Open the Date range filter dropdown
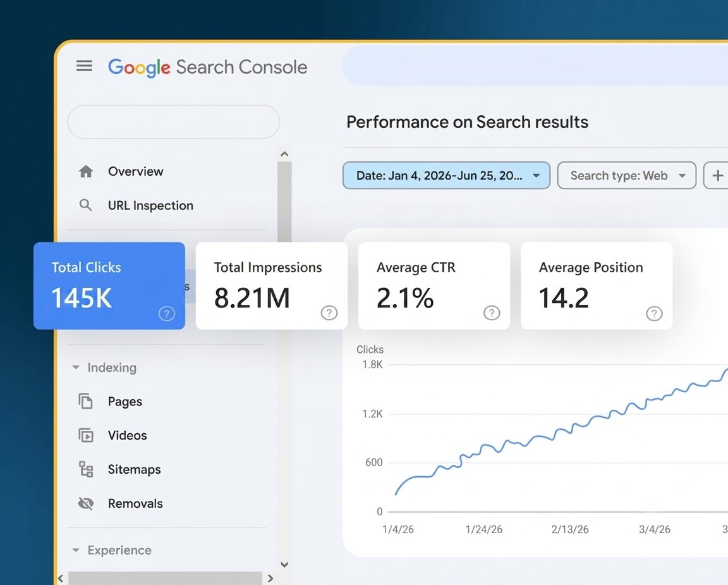The image size is (728, 585). pyautogui.click(x=446, y=175)
